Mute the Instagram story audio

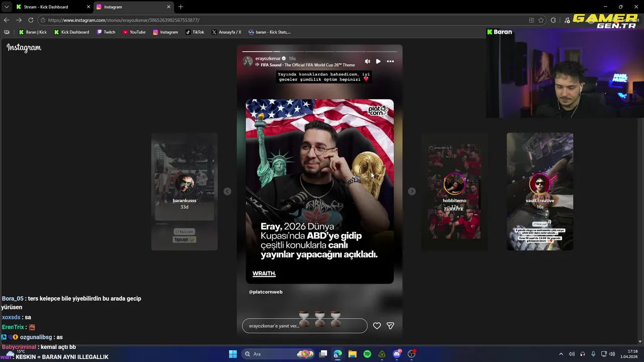click(367, 61)
